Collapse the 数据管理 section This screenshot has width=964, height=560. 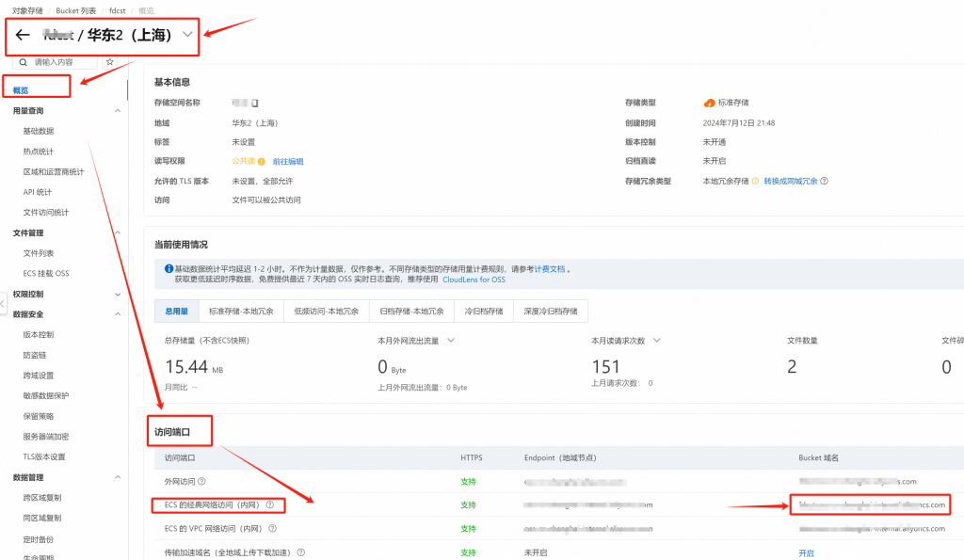[x=118, y=477]
